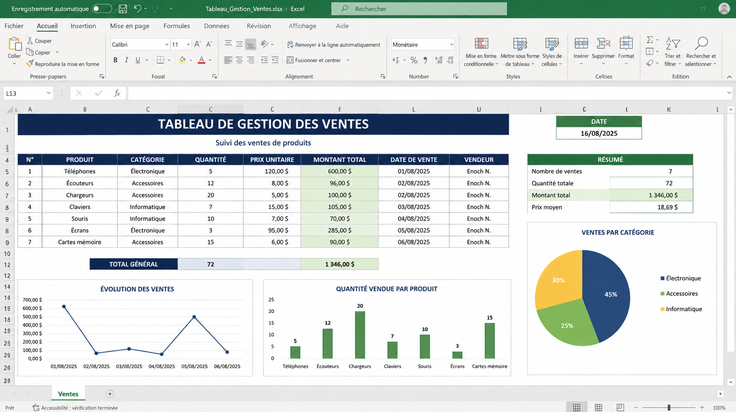Click in the formula bar input

point(427,93)
